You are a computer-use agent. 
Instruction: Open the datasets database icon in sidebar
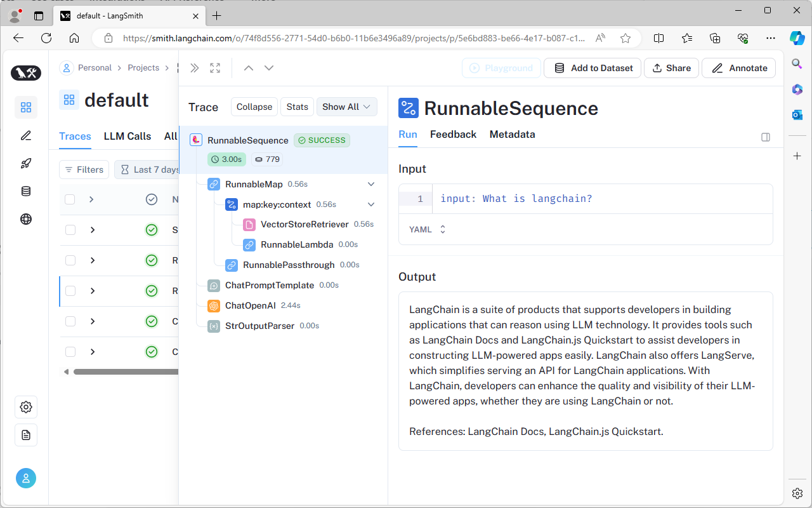(x=26, y=191)
